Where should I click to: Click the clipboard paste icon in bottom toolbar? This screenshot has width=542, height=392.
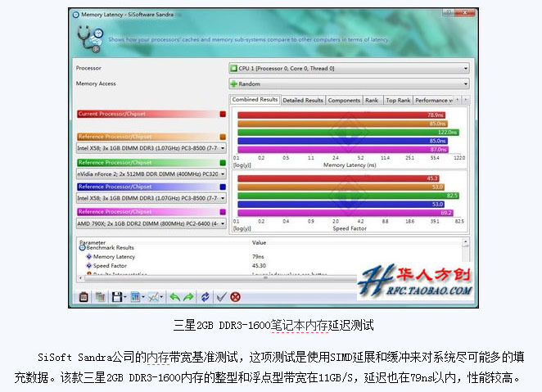(84, 297)
